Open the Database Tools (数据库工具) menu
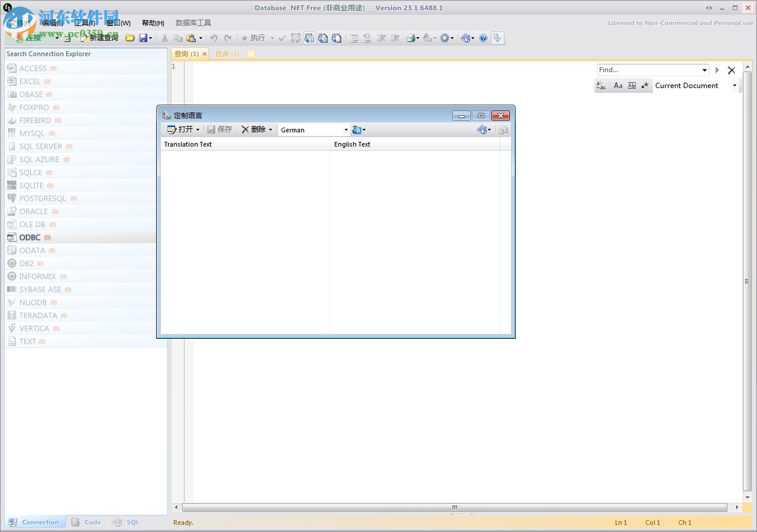Viewport: 757px width, 532px height. 193,23
